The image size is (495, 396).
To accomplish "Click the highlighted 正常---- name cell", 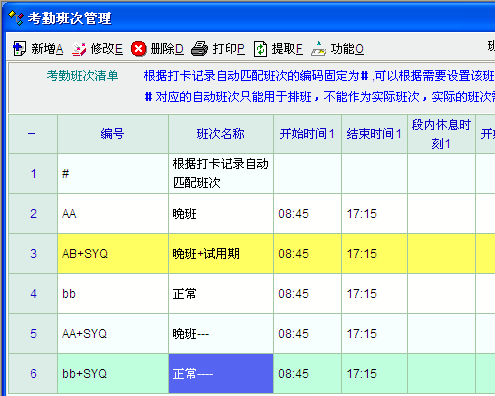I will coord(221,374).
